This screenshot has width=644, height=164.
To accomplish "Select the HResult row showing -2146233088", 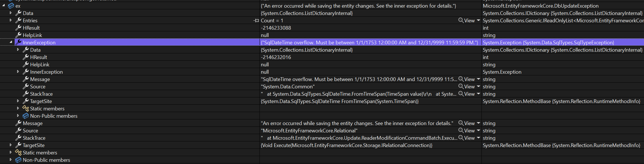I will (141, 28).
